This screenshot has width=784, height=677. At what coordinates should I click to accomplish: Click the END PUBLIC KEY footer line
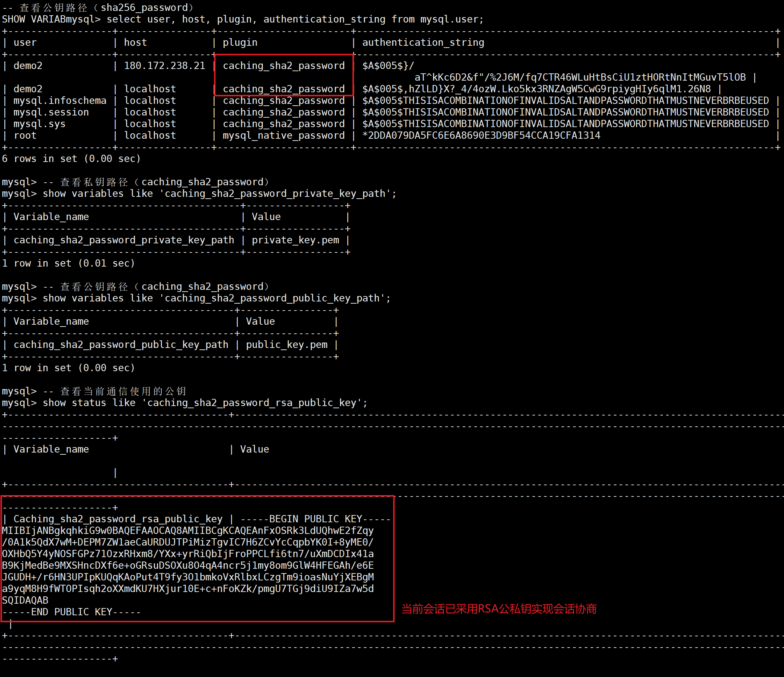point(71,612)
